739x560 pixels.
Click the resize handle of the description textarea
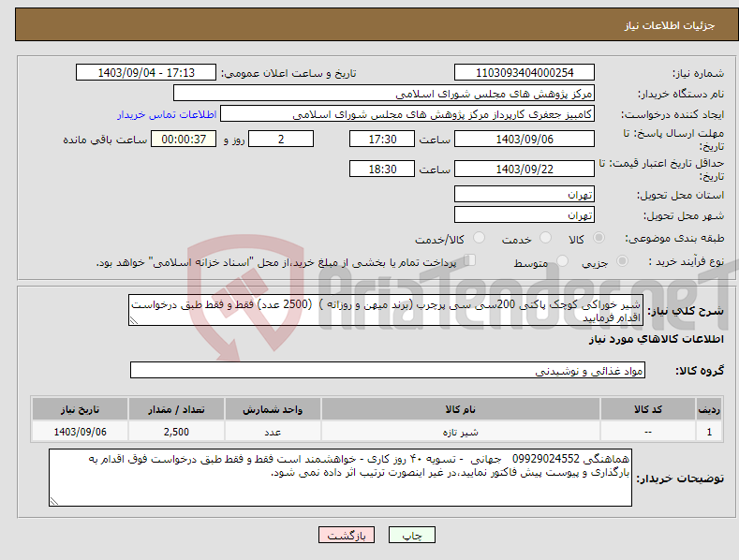click(134, 320)
